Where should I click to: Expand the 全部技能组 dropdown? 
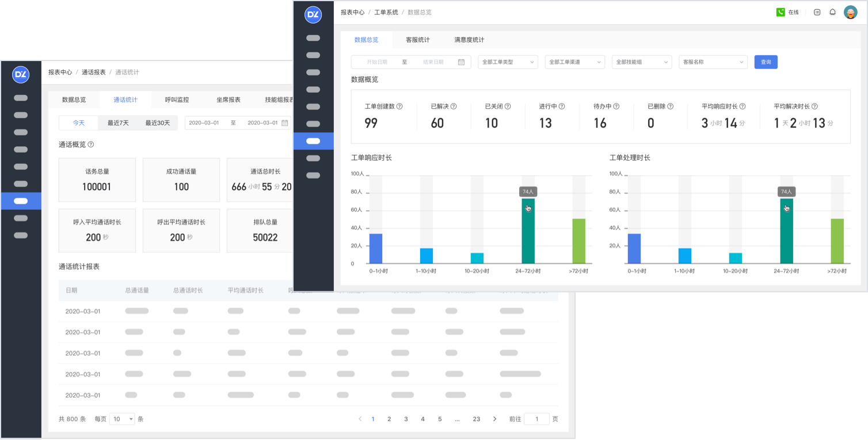tap(641, 62)
